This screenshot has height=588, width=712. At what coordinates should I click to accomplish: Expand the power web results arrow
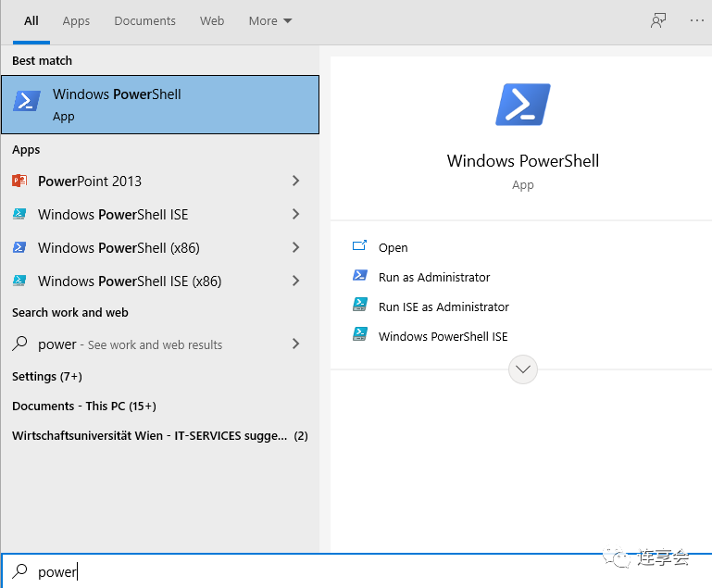tap(295, 344)
